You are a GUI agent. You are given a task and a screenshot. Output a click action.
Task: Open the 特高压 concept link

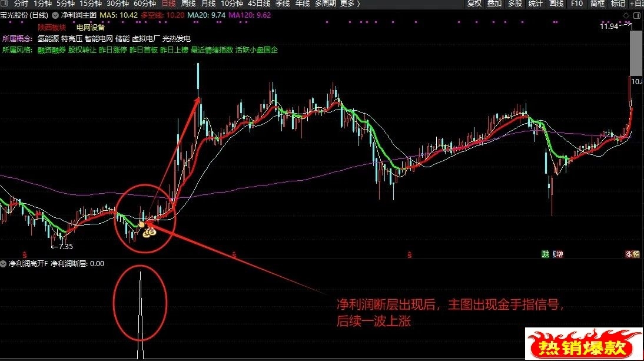coord(72,39)
